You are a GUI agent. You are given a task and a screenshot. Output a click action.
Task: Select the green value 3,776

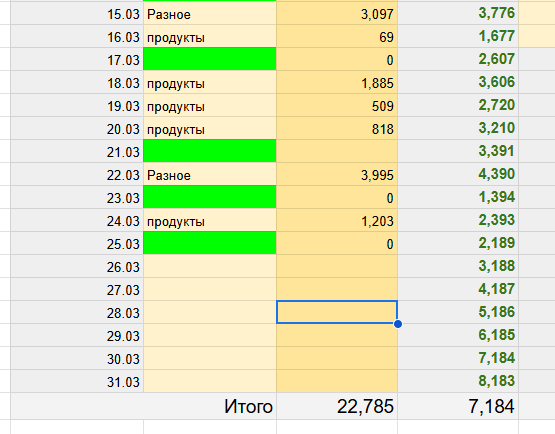click(x=458, y=13)
